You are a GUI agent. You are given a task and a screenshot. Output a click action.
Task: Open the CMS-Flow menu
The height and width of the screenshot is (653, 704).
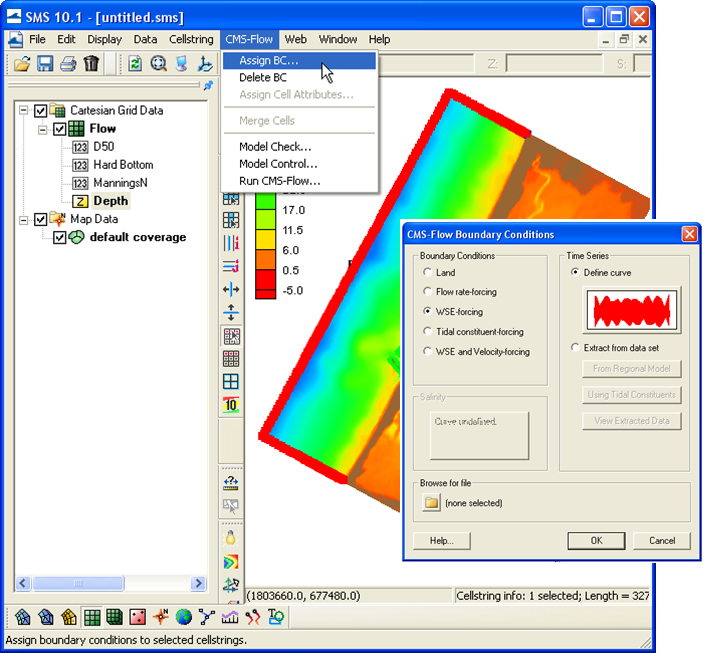click(x=249, y=40)
